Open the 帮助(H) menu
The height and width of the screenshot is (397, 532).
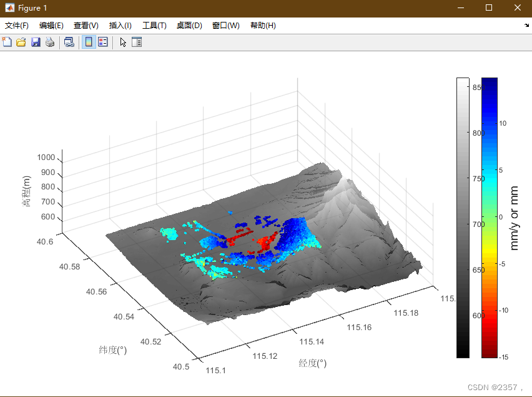[263, 25]
